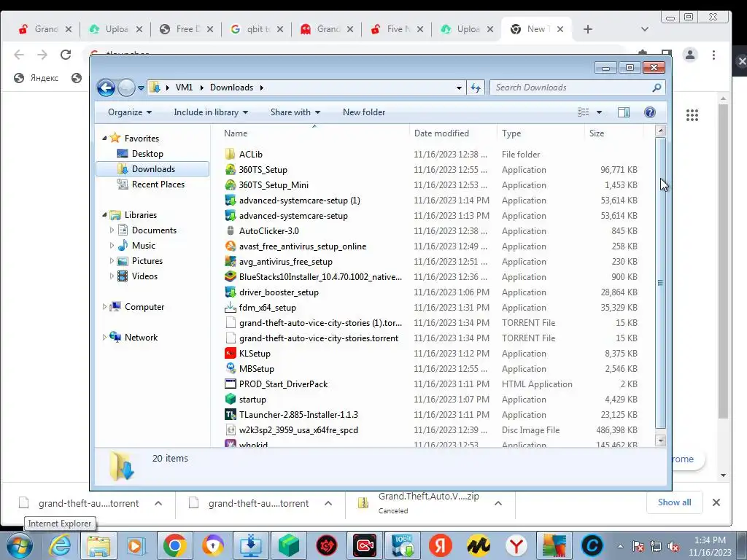Image resolution: width=747 pixels, height=560 pixels.
Task: Open the Include in library dropdown
Action: (211, 112)
